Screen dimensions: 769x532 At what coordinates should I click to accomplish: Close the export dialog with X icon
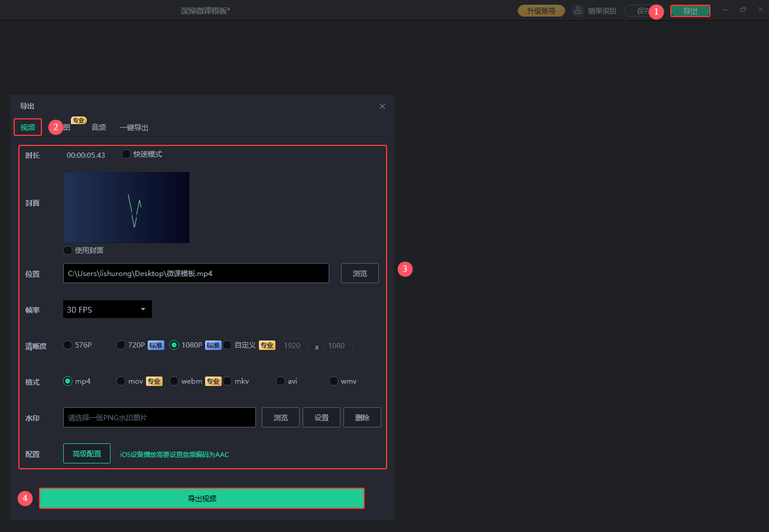click(x=382, y=106)
